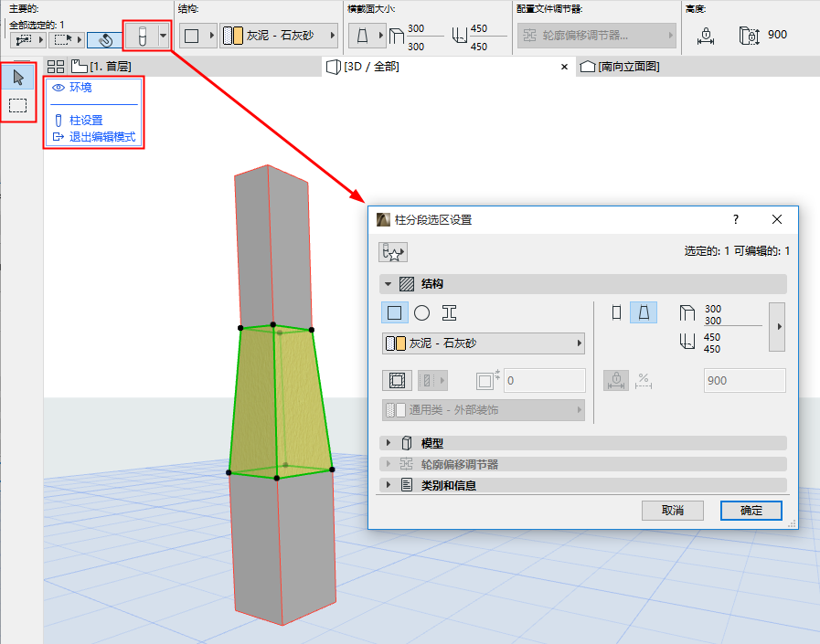Collapse the 结构 panel in the dialog
This screenshot has height=644, width=820.
388,284
